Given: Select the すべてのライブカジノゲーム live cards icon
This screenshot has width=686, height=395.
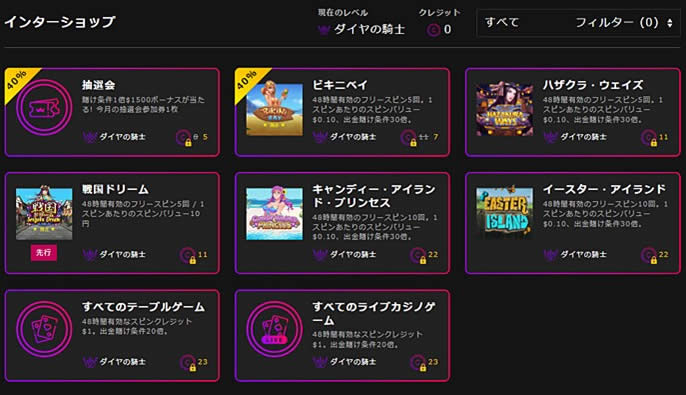Looking at the screenshot, I should point(274,329).
